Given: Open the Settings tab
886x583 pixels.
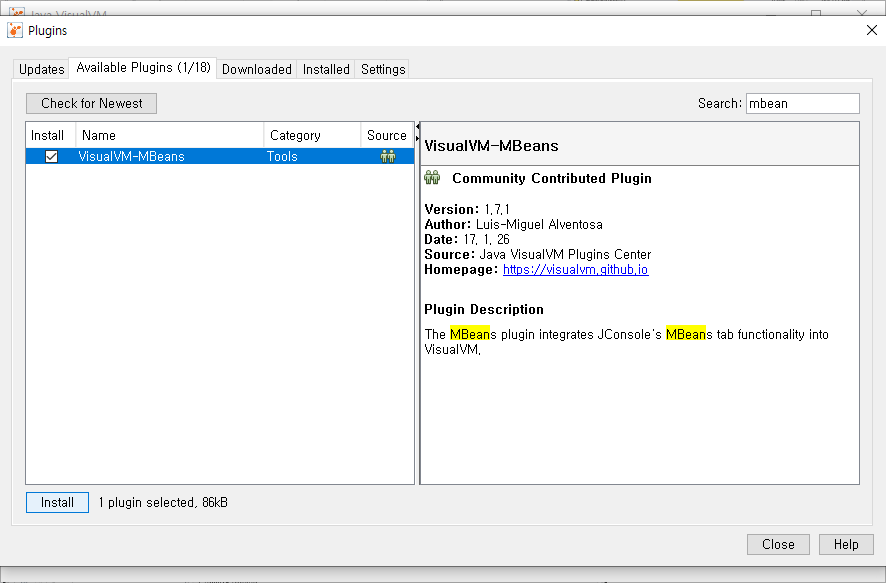Looking at the screenshot, I should (x=383, y=69).
